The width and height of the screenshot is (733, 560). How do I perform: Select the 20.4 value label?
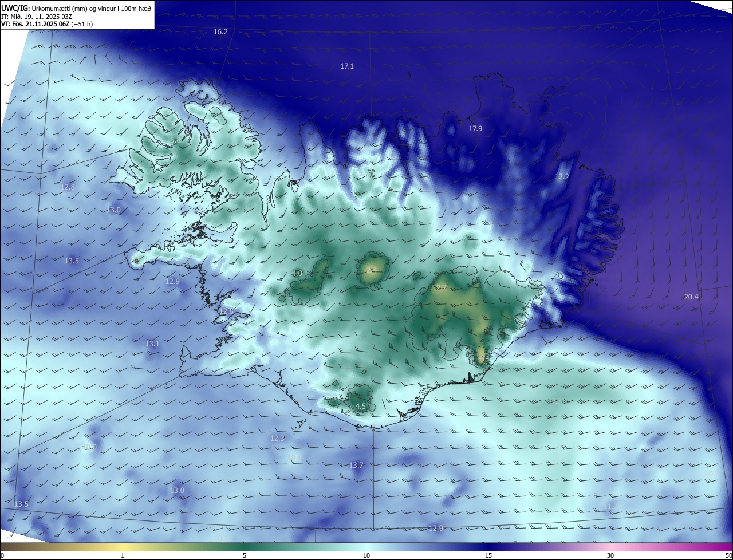pos(691,297)
